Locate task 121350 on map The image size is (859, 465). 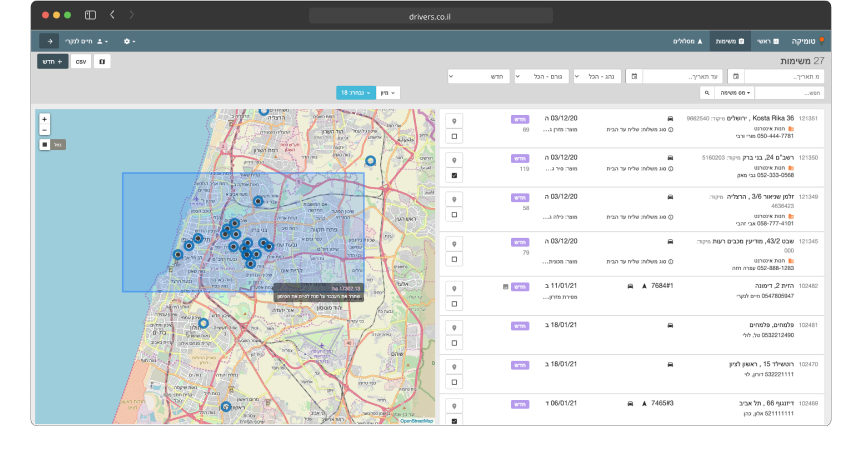(x=454, y=160)
